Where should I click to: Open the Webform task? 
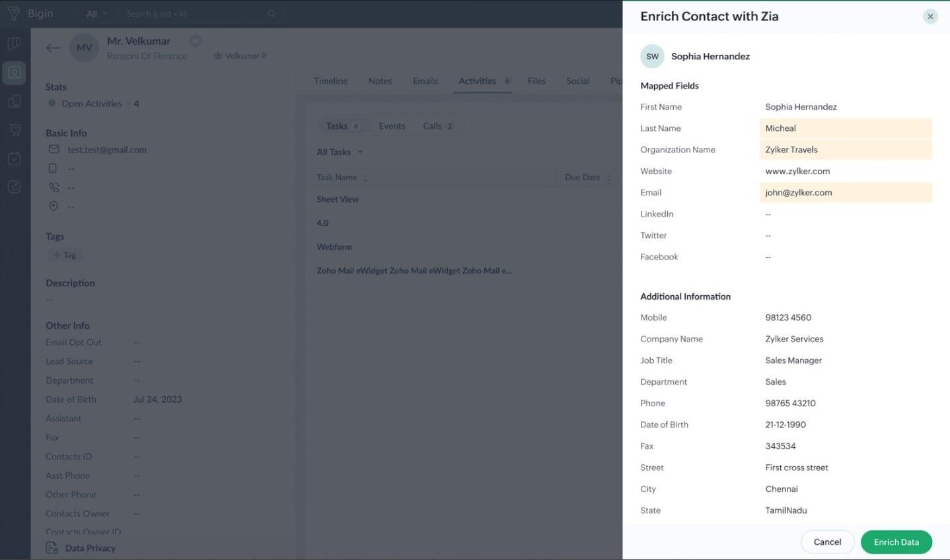[x=334, y=246]
